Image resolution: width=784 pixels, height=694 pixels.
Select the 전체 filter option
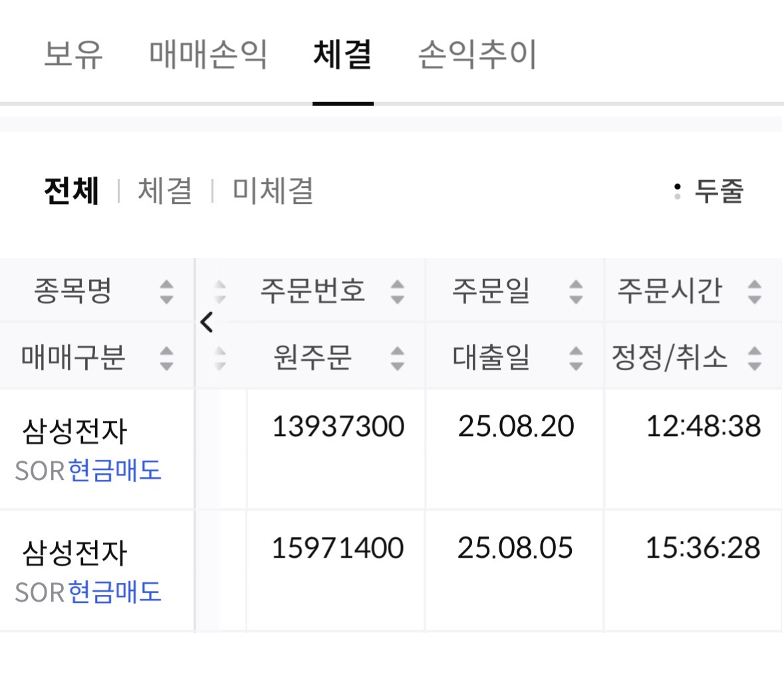click(72, 191)
